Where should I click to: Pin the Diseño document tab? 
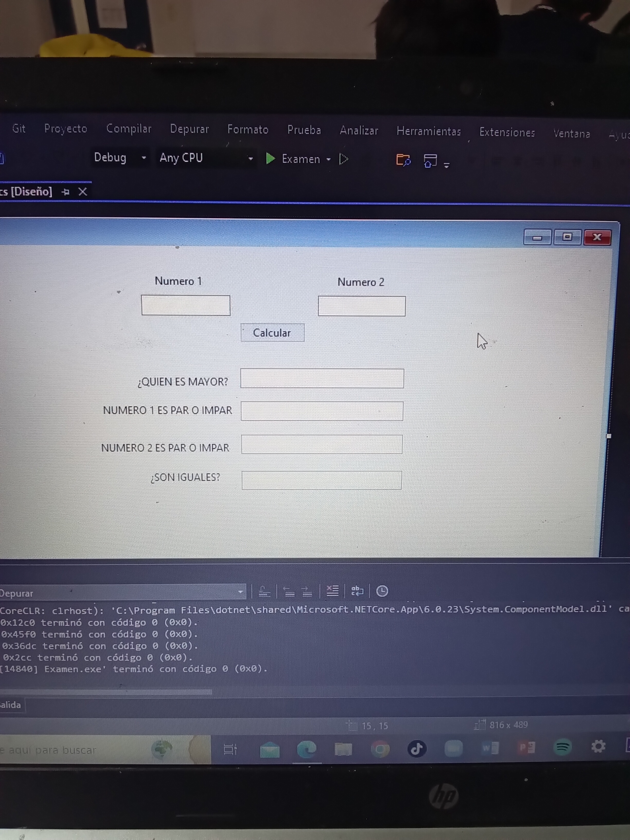(x=65, y=192)
